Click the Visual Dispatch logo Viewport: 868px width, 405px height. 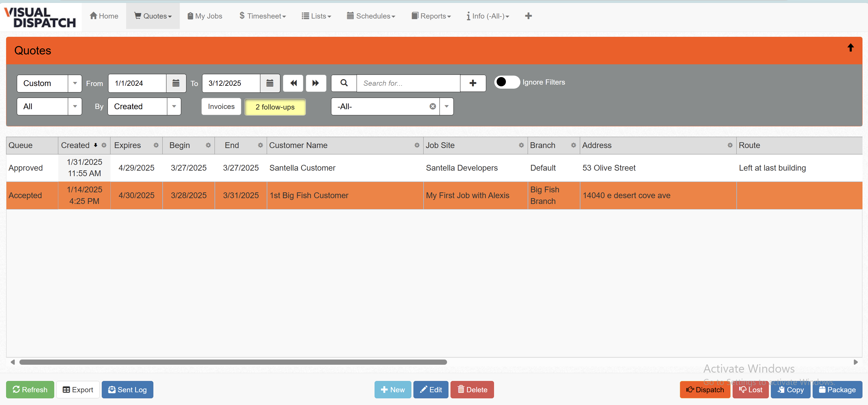coord(40,17)
